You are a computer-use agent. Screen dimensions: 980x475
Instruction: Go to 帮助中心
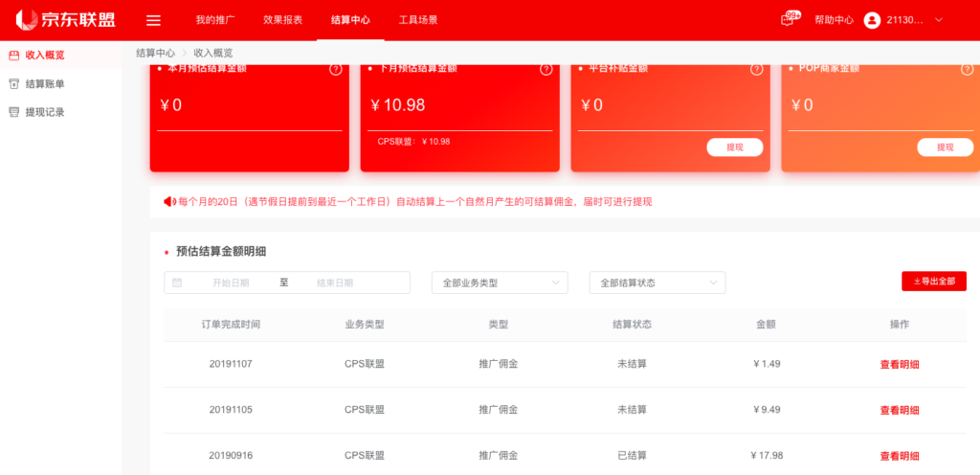[x=834, y=20]
